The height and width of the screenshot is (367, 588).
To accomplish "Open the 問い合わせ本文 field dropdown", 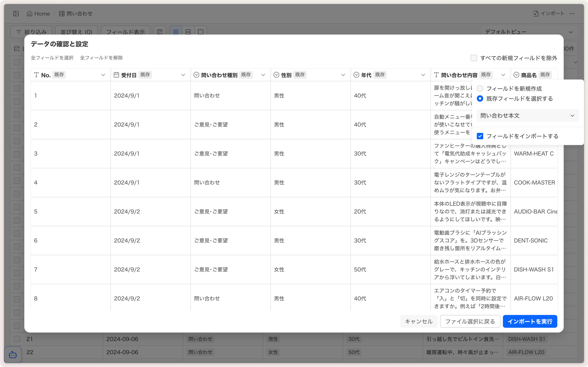I will 528,116.
